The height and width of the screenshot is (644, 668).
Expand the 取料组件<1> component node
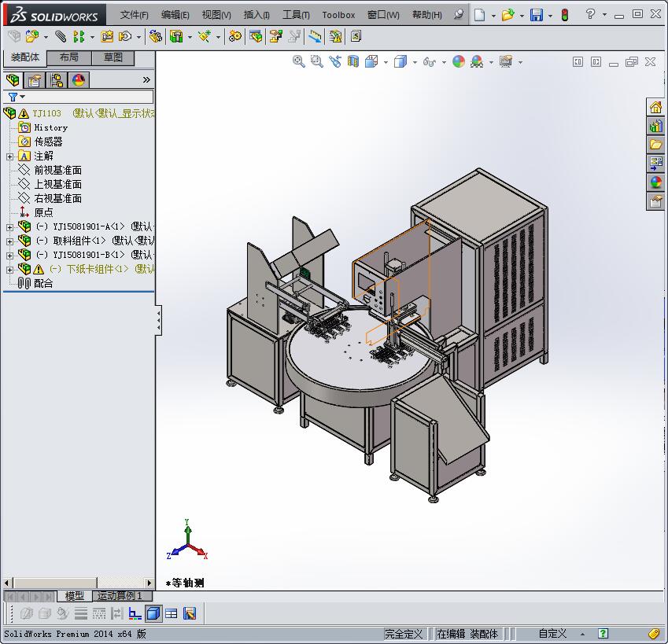9,241
